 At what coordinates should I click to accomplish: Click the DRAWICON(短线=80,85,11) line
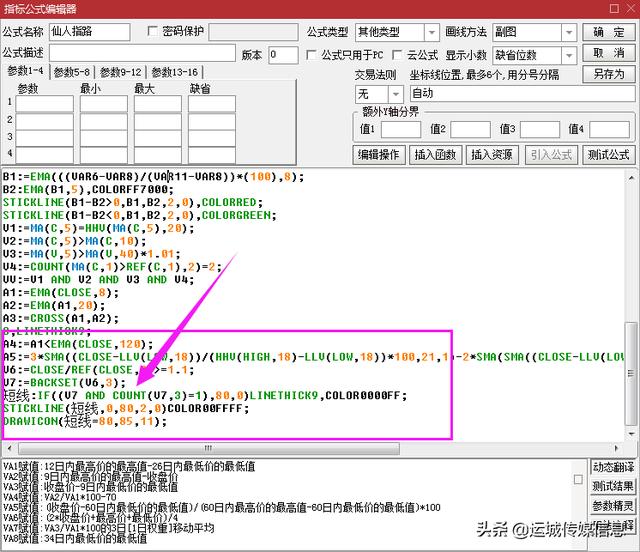pos(85,421)
